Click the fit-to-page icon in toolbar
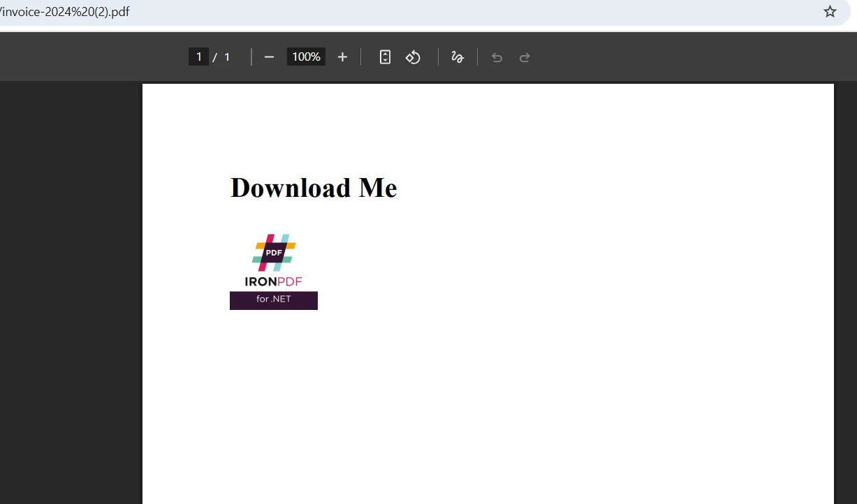This screenshot has height=504, width=857. 385,57
